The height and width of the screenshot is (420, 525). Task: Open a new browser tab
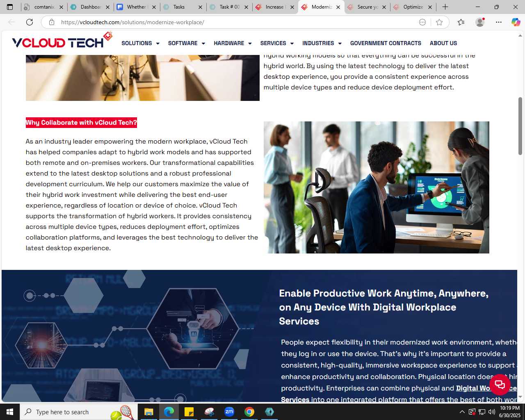(x=445, y=7)
